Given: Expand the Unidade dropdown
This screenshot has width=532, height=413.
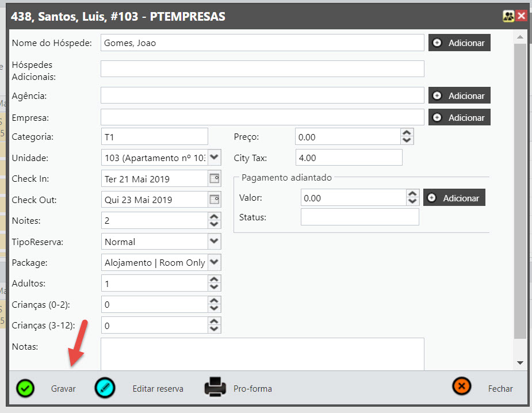Looking at the screenshot, I should click(215, 157).
